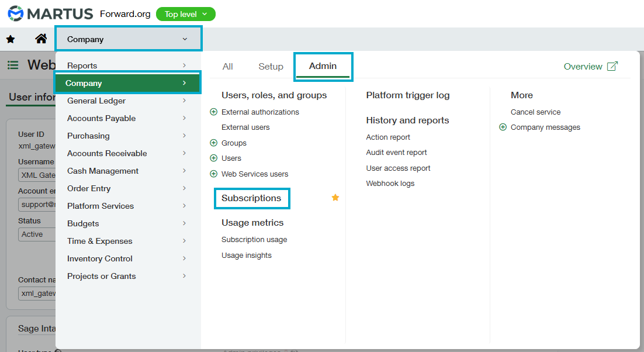This screenshot has width=644, height=352.
Task: Click the Overview link
Action: [583, 67]
